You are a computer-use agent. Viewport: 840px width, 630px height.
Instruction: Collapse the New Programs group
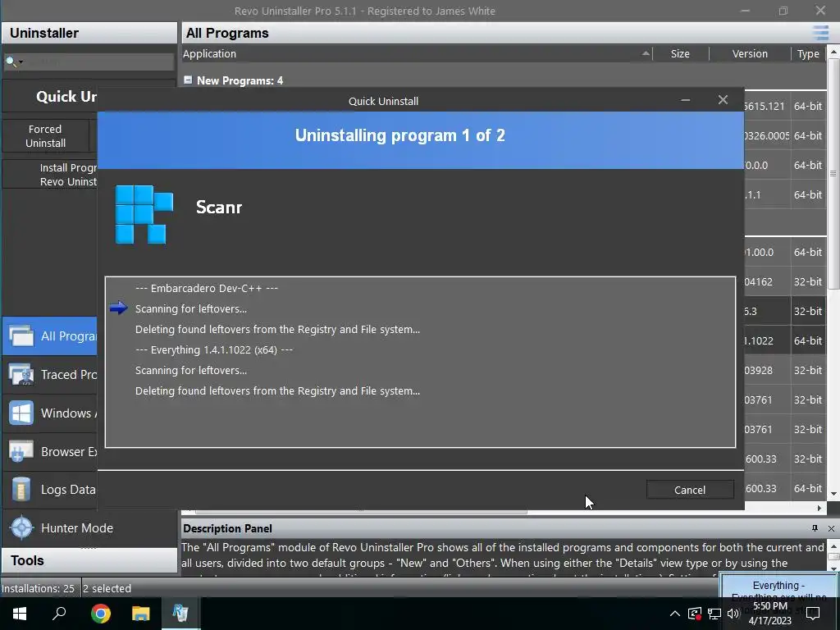(188, 80)
